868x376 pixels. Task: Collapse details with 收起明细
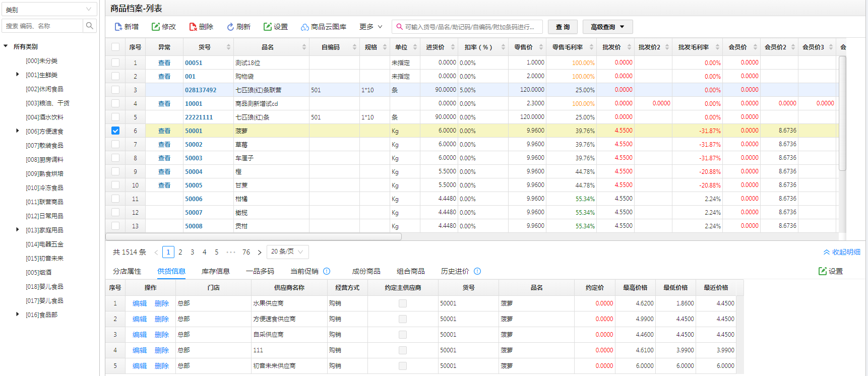842,252
